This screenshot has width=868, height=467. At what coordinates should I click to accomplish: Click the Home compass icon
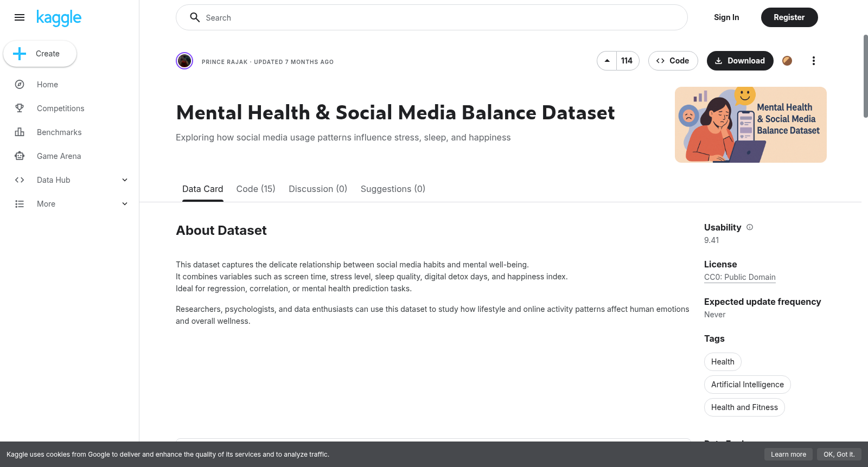coord(20,85)
